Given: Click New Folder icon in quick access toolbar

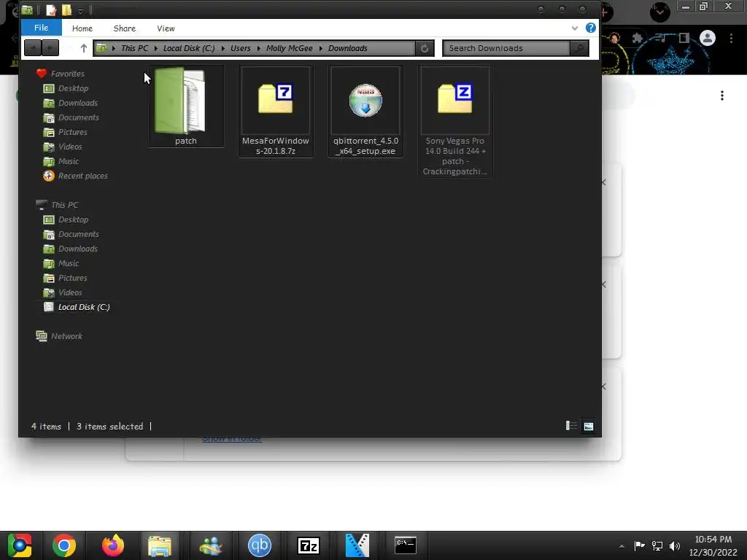Looking at the screenshot, I should pyautogui.click(x=66, y=10).
